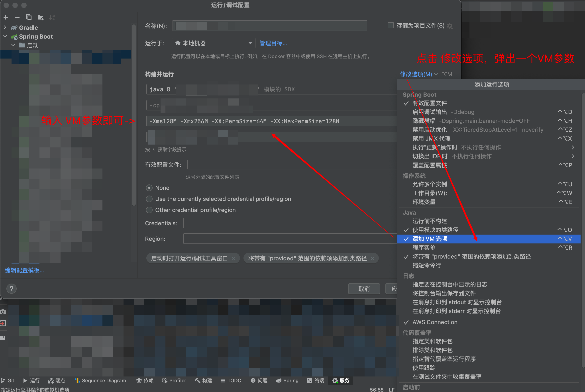Click the new folder icon in toolbar
The height and width of the screenshot is (392, 585).
pyautogui.click(x=40, y=17)
